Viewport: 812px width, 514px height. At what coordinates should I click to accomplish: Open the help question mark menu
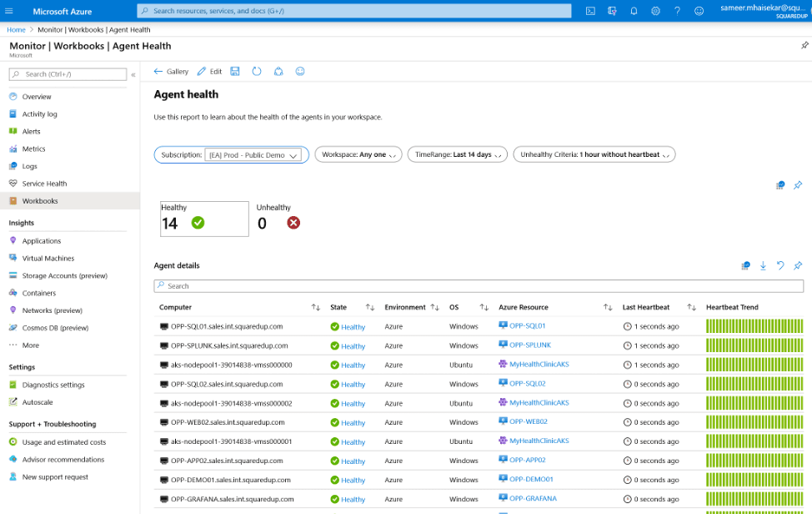677,11
